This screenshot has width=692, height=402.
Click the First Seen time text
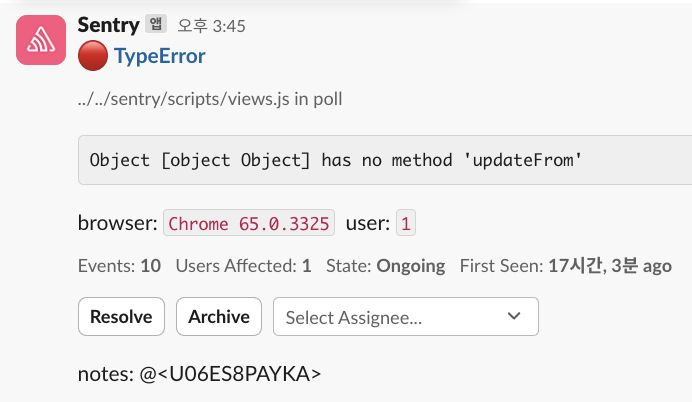tap(566, 266)
